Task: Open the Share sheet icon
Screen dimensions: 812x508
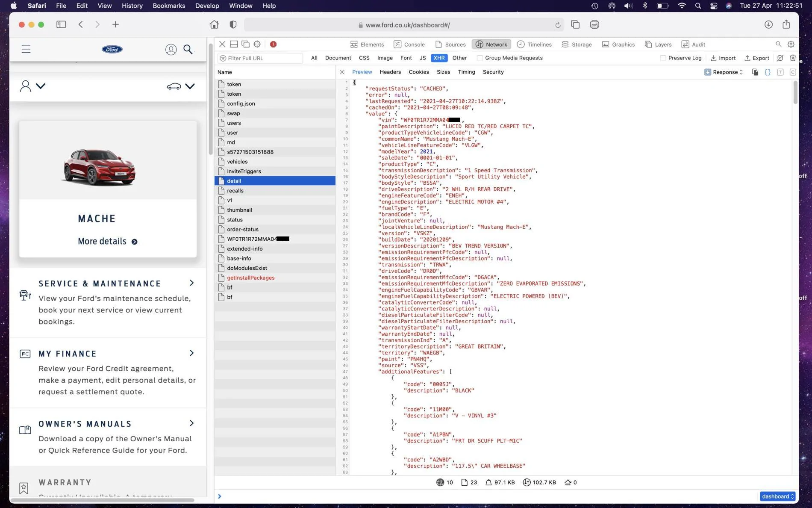Action: click(x=786, y=24)
